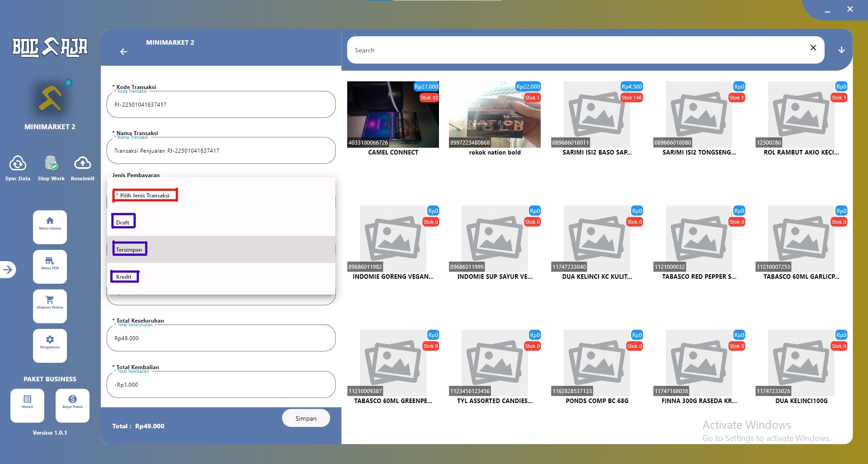Image resolution: width=868 pixels, height=464 pixels.
Task: Click the Stop Work fingerprint icon
Action: pyautogui.click(x=51, y=163)
